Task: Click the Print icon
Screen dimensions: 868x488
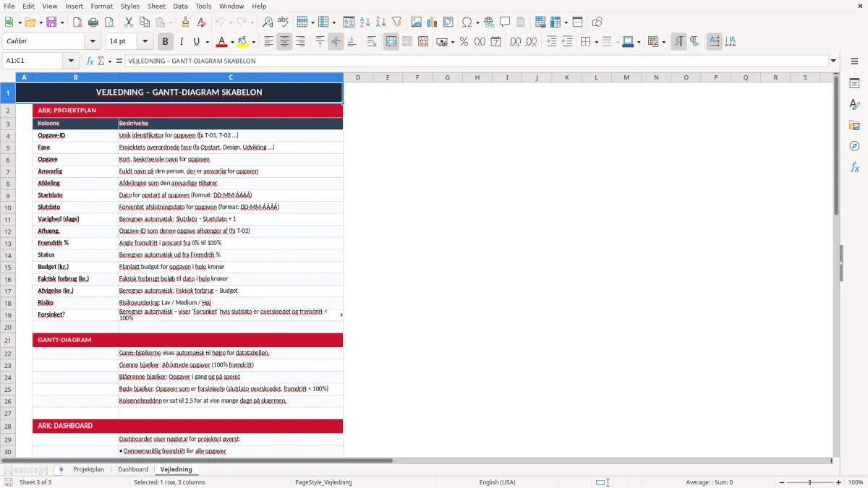Action: tap(94, 22)
